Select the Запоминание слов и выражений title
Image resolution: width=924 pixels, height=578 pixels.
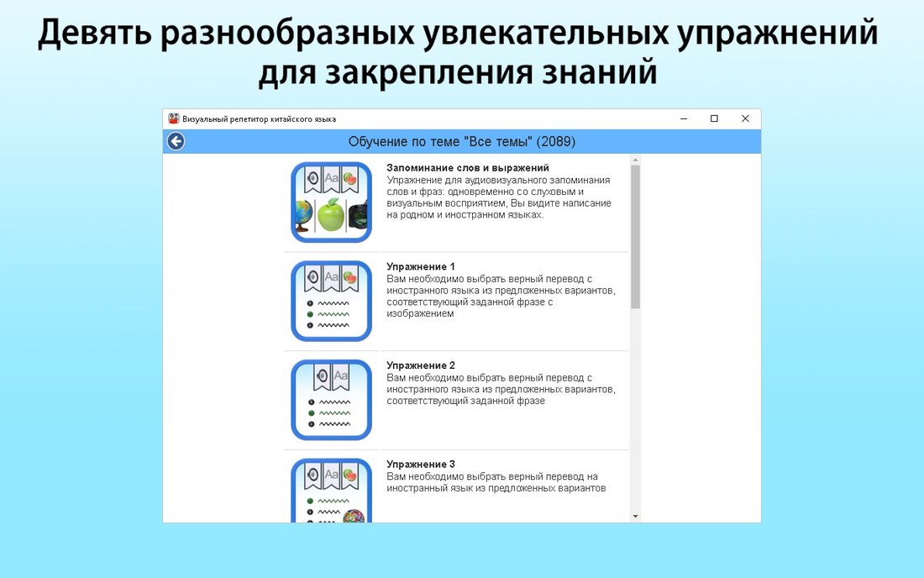468,168
